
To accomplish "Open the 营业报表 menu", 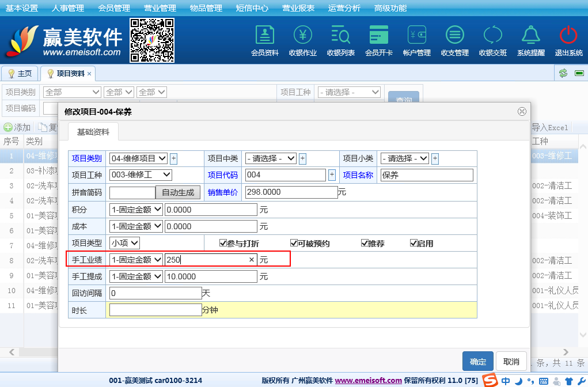I will (298, 8).
